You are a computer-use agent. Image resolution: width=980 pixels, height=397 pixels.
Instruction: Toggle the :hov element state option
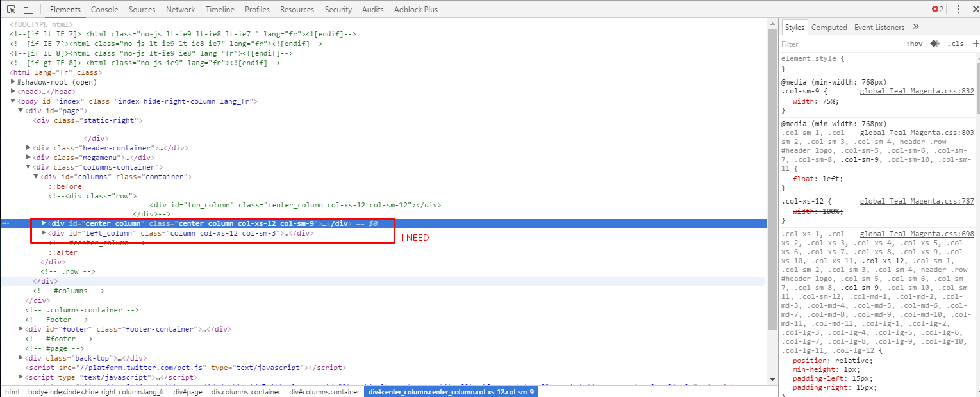pyautogui.click(x=915, y=44)
